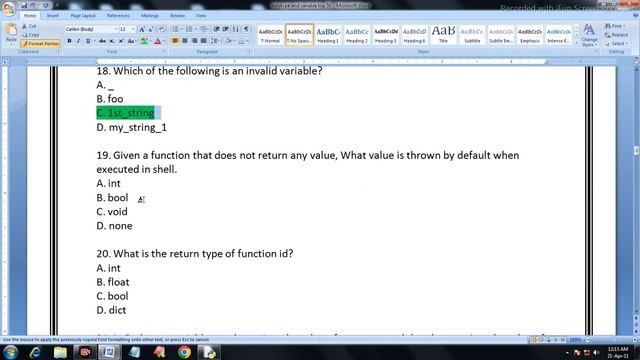Open the Insert tab

53,16
